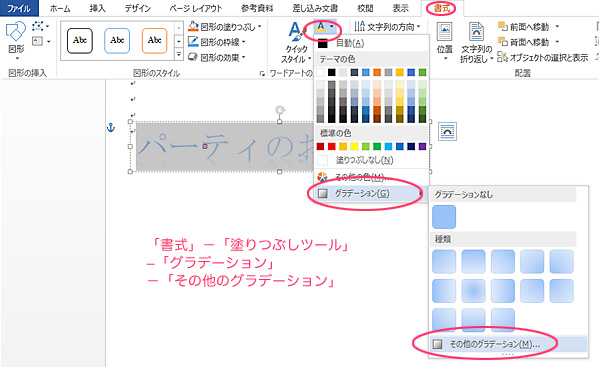Open the 位置 position tool
This screenshot has height=367, width=600.
click(x=444, y=40)
